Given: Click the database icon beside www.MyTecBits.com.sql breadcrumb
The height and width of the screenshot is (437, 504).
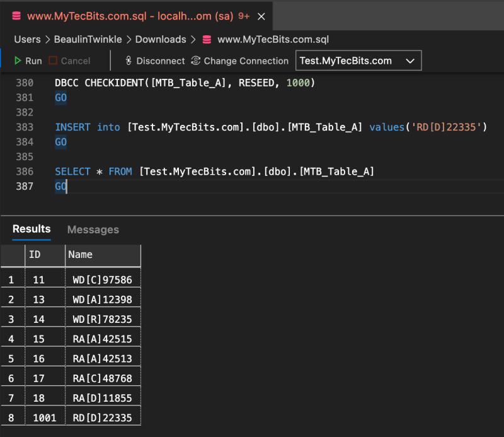Looking at the screenshot, I should [207, 39].
